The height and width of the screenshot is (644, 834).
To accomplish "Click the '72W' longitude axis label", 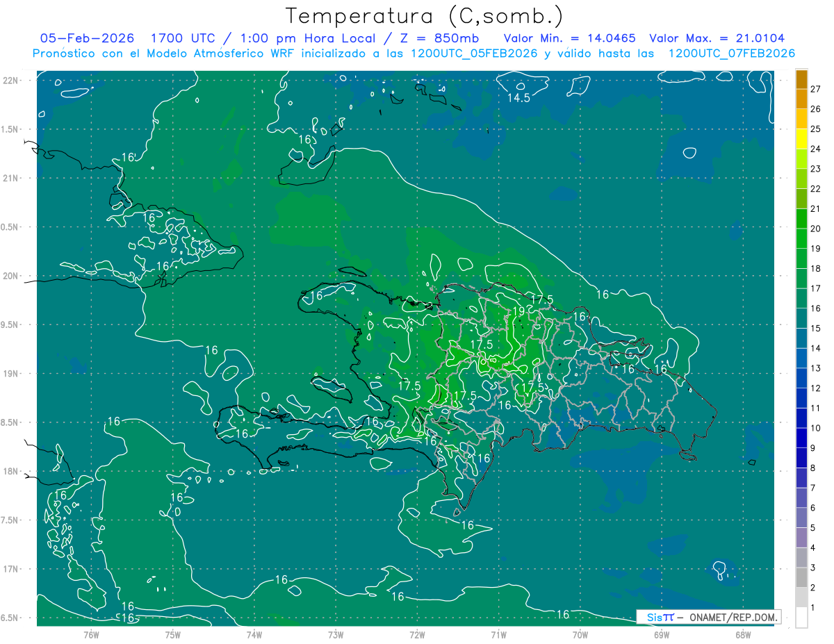I will pyautogui.click(x=417, y=634).
